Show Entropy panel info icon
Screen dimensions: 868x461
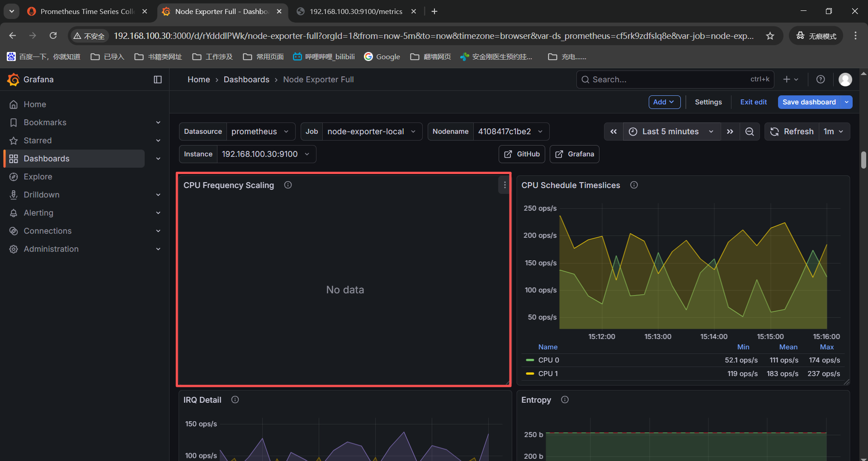click(x=565, y=400)
